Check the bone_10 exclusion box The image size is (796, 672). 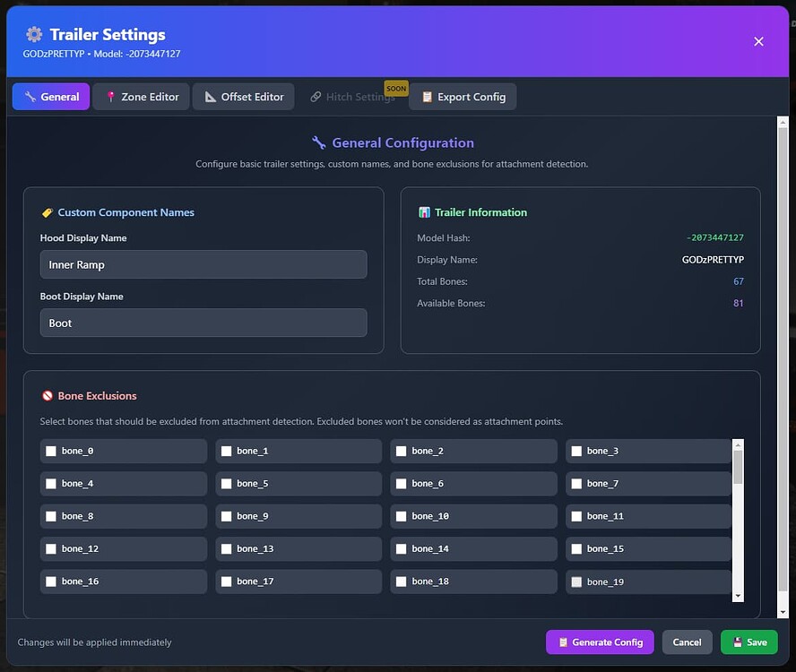pyautogui.click(x=401, y=516)
